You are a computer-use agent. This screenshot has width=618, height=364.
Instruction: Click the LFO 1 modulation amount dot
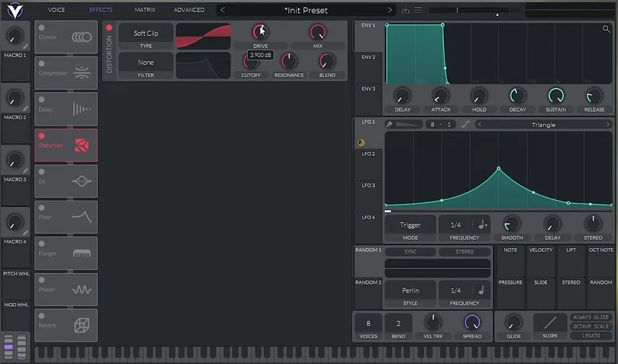click(361, 142)
